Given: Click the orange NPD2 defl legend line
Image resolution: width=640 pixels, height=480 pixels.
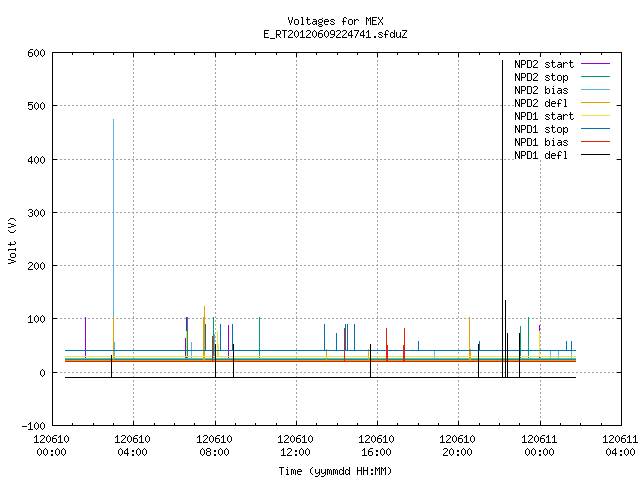Looking at the screenshot, I should [x=595, y=103].
